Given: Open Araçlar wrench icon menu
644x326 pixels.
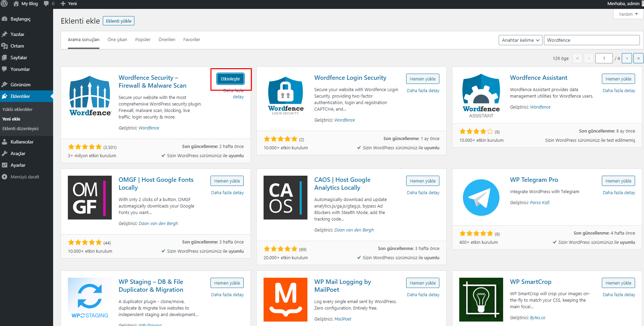Looking at the screenshot, I should (4, 153).
